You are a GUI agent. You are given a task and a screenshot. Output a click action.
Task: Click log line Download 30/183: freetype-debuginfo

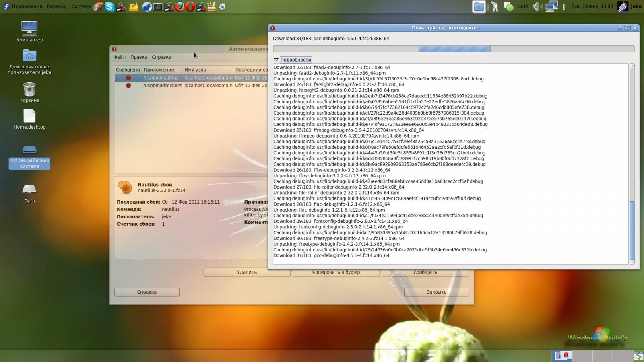(339, 238)
